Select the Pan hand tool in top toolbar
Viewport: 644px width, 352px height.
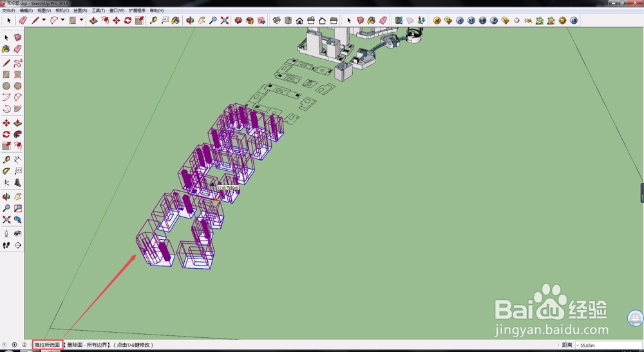coord(201,20)
